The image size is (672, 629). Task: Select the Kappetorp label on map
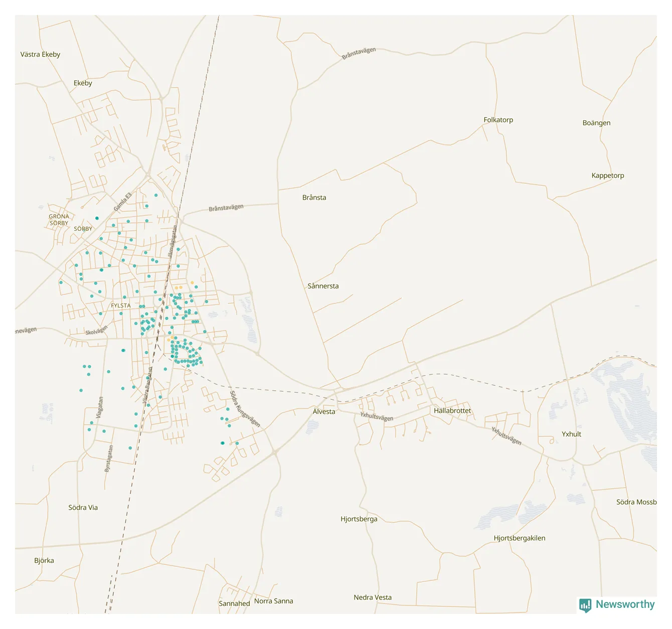coord(607,176)
